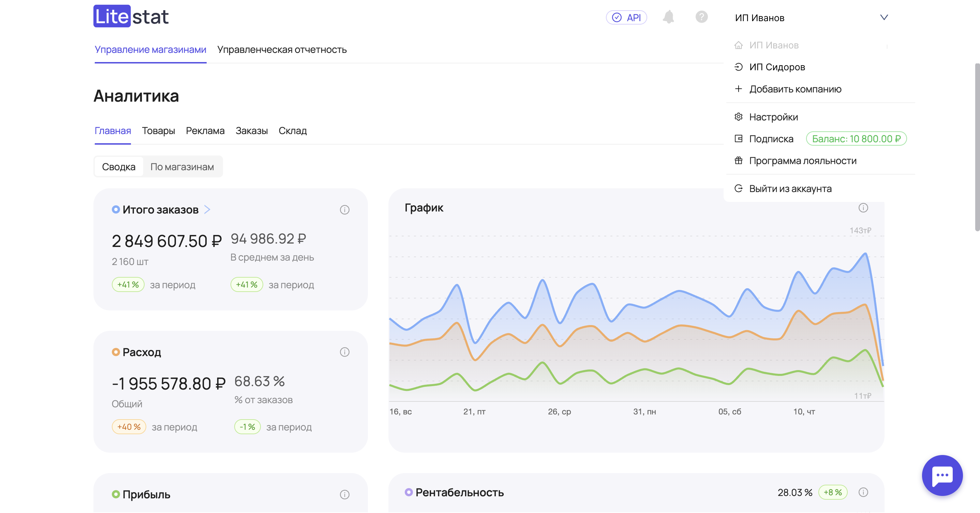980x513 pixels.
Task: Click the 2 849 607.50 ₽ total
Action: pyautogui.click(x=167, y=241)
